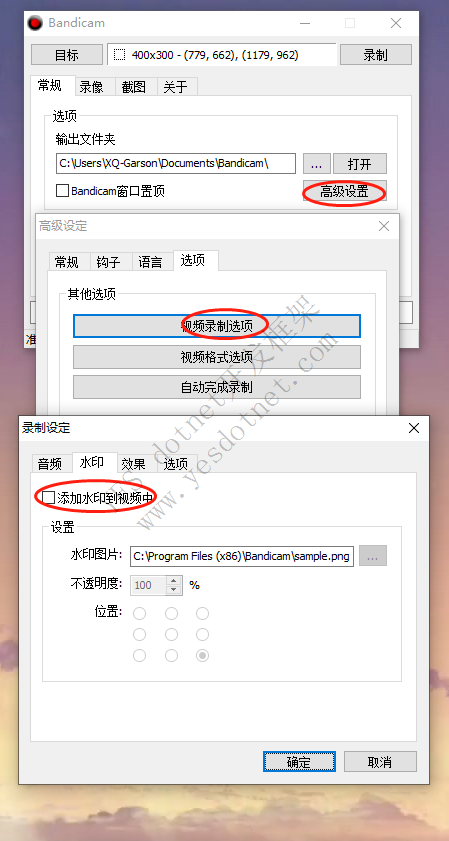Select bottom-right position radio button

point(202,655)
